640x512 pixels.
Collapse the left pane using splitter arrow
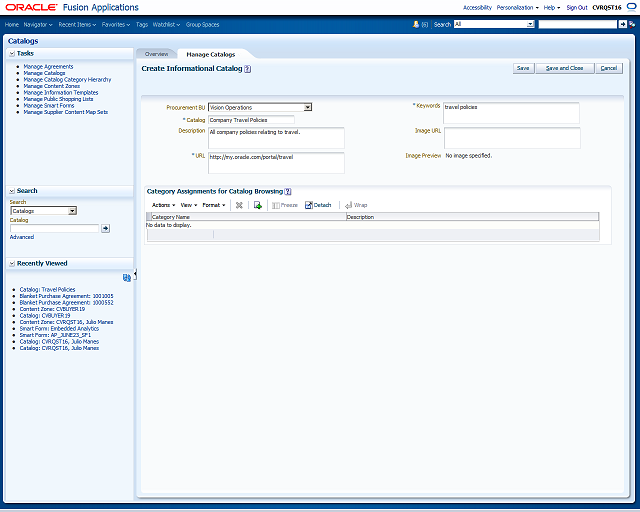135,274
